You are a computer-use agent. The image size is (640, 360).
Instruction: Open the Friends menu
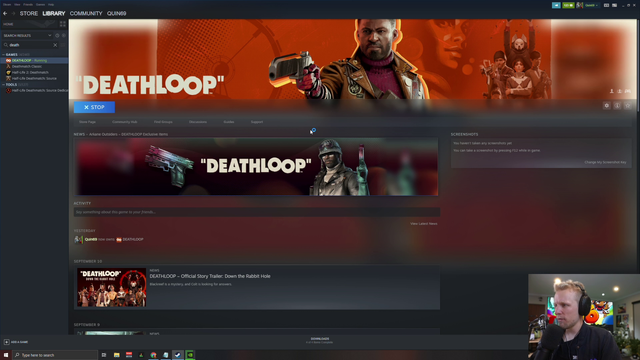(28, 4)
